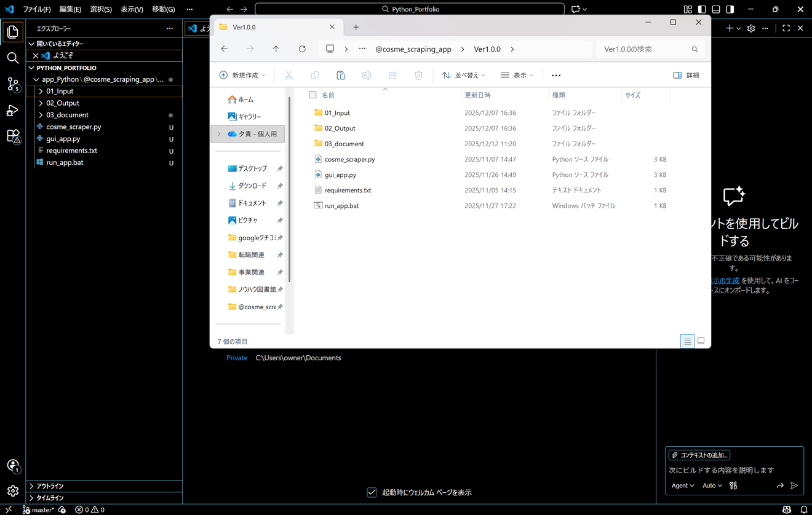Open the 選択(S) menu in VS Code

pos(101,9)
